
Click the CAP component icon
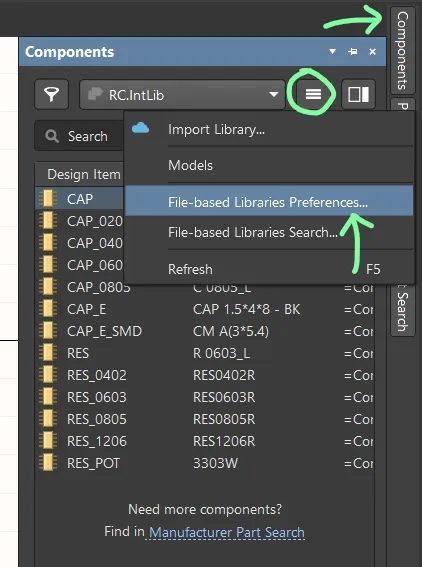pyautogui.click(x=48, y=199)
